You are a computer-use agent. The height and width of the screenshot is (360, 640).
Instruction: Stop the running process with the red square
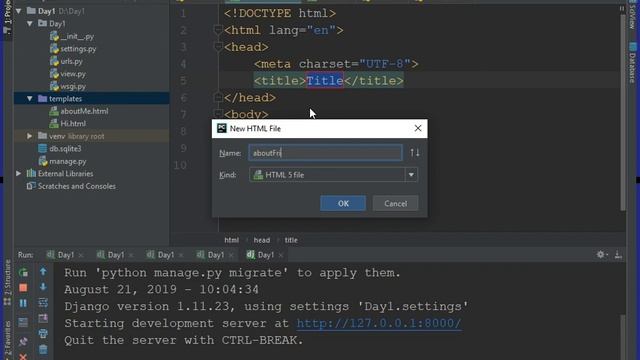(23, 288)
